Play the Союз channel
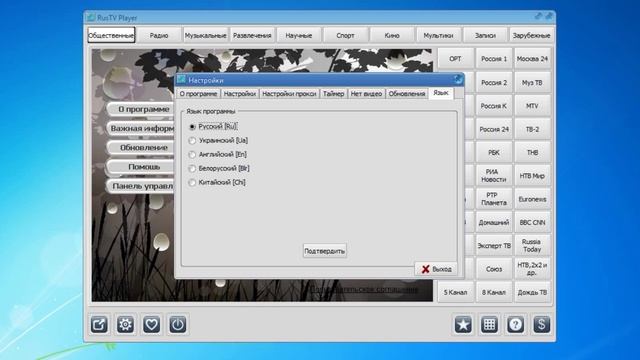Screen dimensions: 640x360 tap(494, 269)
